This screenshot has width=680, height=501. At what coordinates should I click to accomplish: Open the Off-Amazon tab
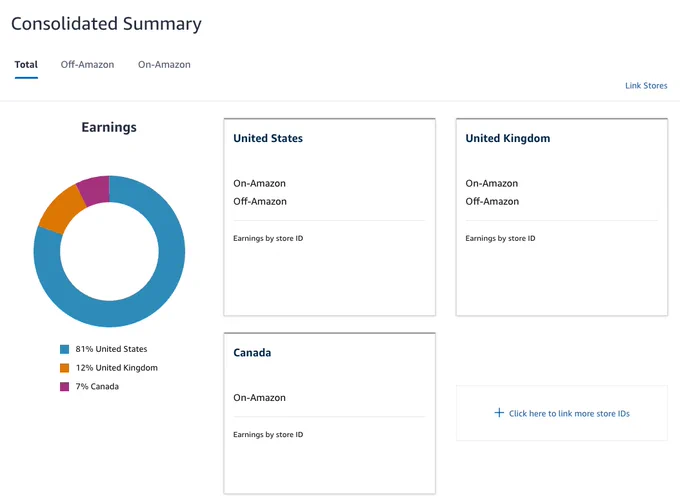click(87, 65)
